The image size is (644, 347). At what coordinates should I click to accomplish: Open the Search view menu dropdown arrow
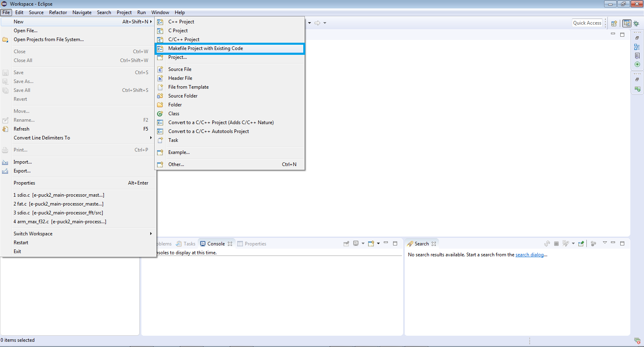[x=605, y=243]
